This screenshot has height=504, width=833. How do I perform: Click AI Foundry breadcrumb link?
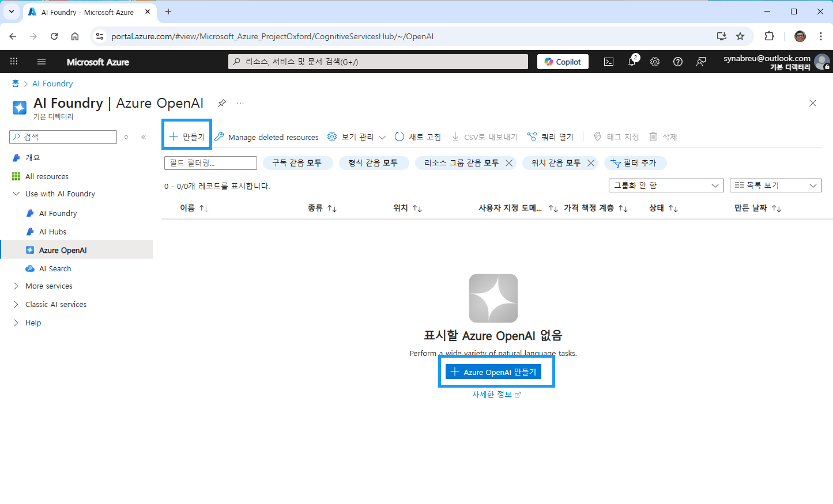coord(52,84)
